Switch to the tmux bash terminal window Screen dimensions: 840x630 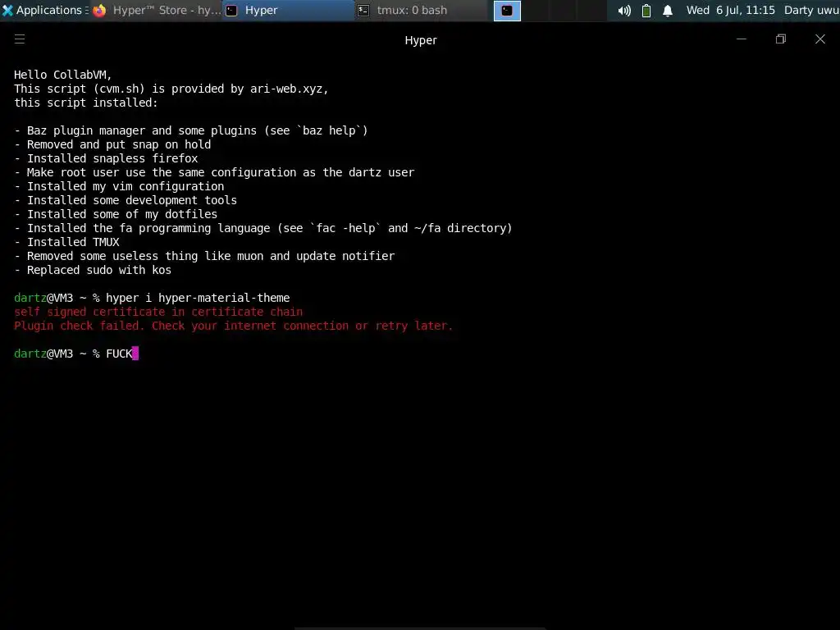[x=421, y=10]
